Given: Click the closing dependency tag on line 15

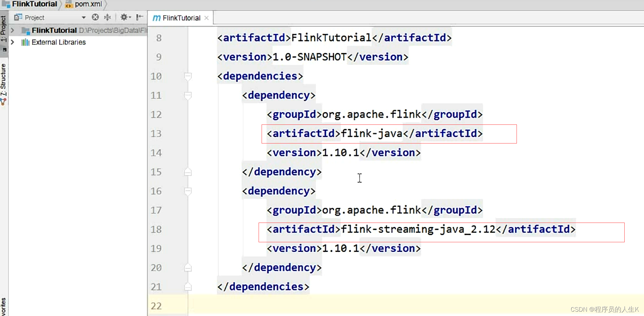Looking at the screenshot, I should click(282, 172).
